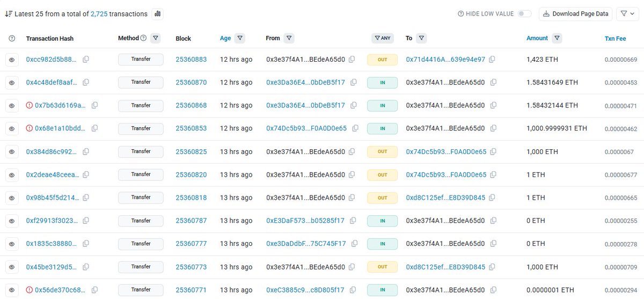Click Download Page Data button
This screenshot has height=299, width=644.
coord(575,14)
